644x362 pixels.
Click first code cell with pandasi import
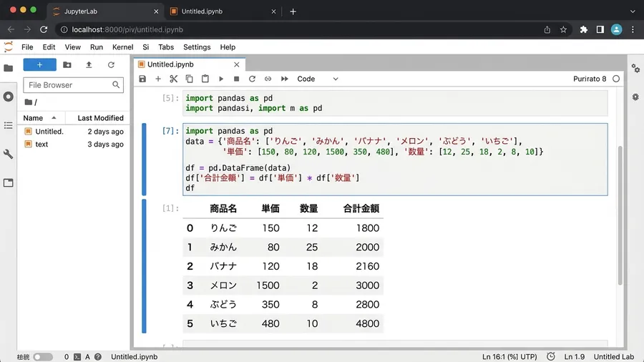tap(395, 103)
